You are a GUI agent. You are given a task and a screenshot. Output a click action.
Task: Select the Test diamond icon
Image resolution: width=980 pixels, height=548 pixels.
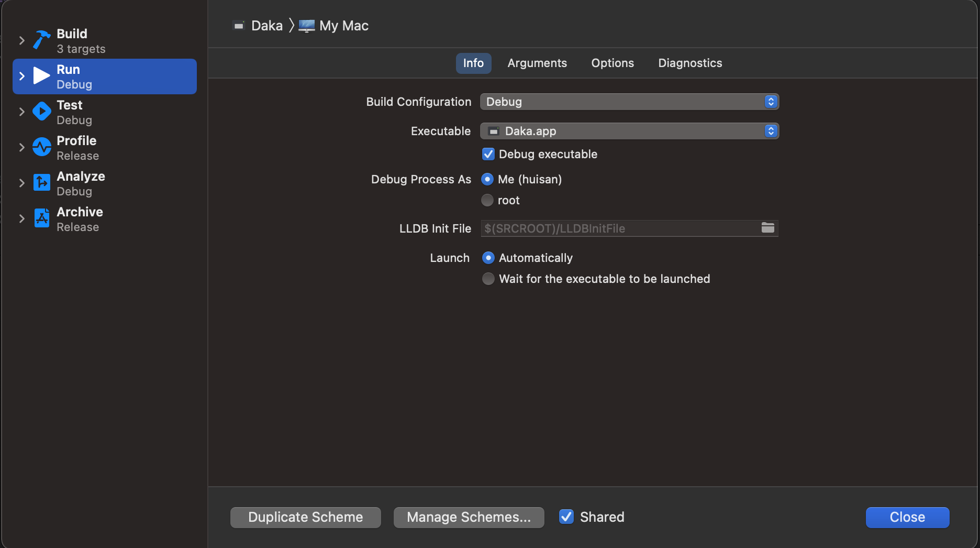[x=41, y=111]
